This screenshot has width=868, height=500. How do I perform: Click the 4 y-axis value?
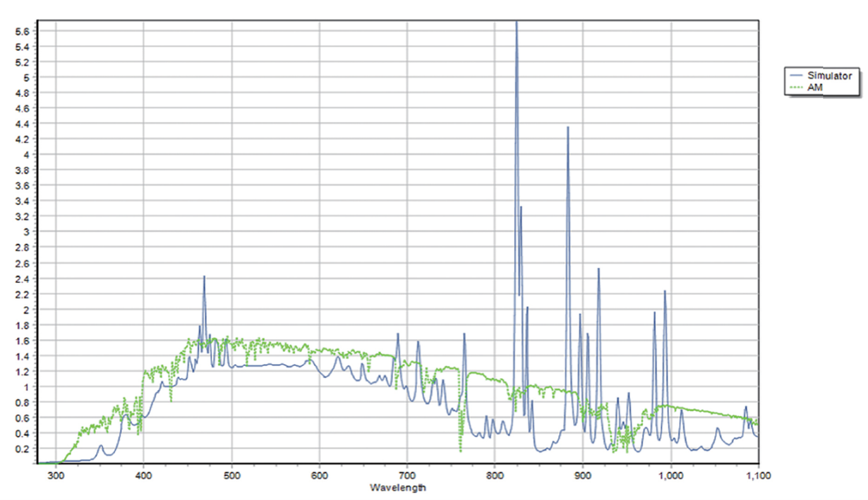coord(26,155)
